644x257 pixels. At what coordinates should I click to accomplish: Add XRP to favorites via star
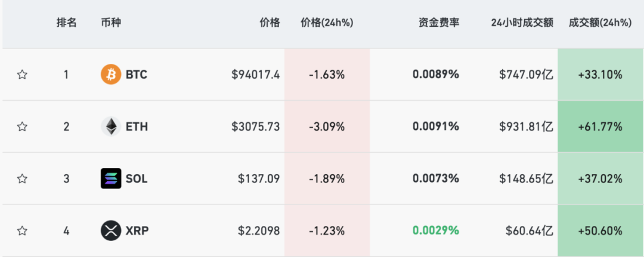[22, 231]
